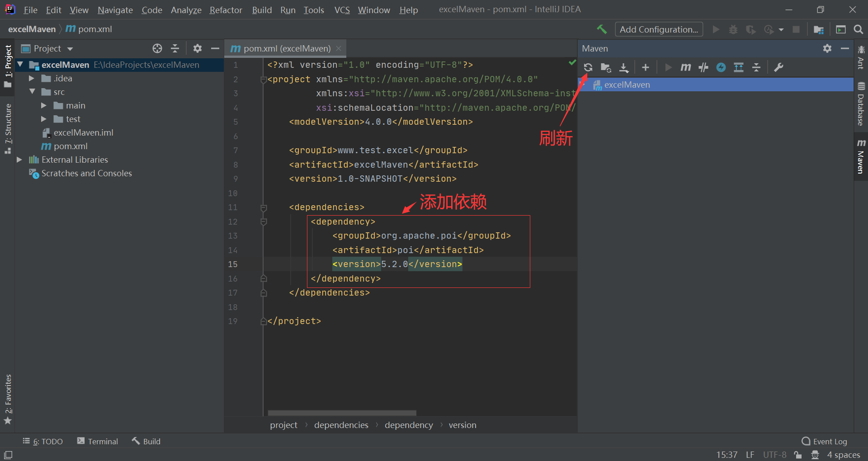Open the TODO tool window

tap(43, 441)
